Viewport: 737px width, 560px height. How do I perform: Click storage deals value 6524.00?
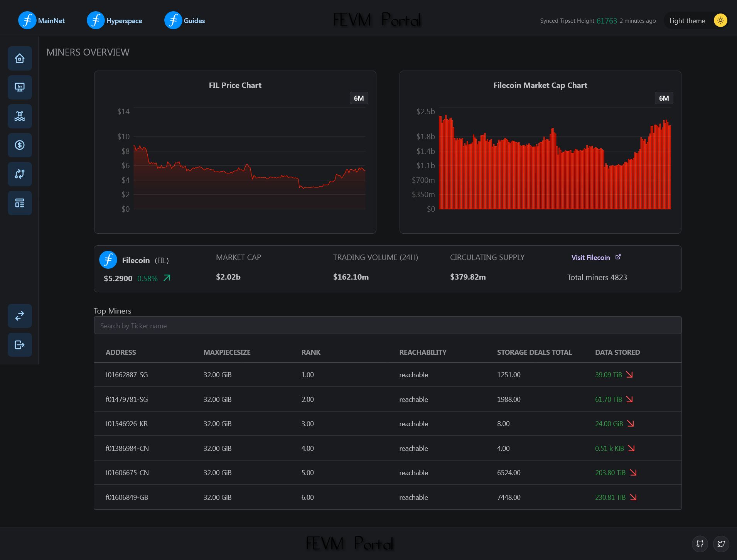click(508, 472)
